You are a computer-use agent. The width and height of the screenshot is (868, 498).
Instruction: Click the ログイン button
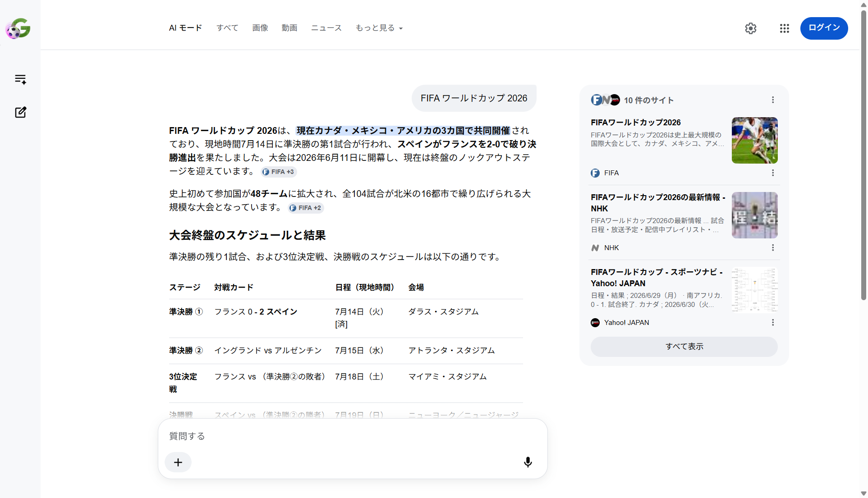[x=824, y=28]
